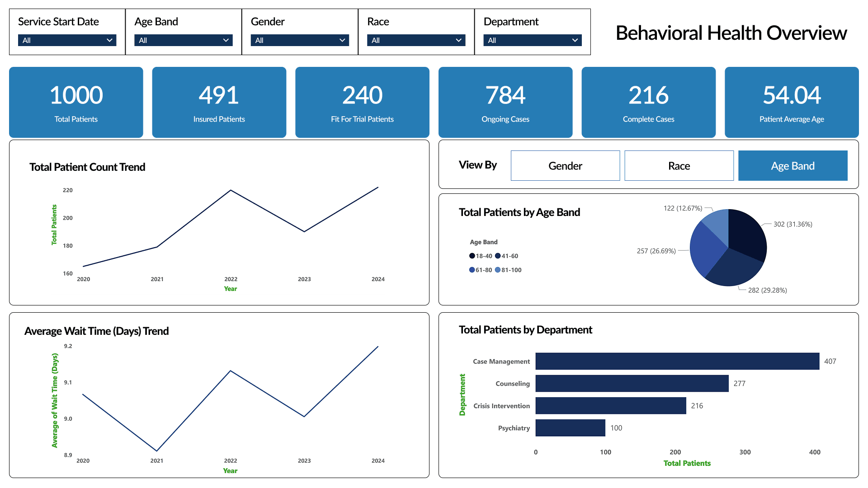Select the Counseling department bar

click(632, 383)
